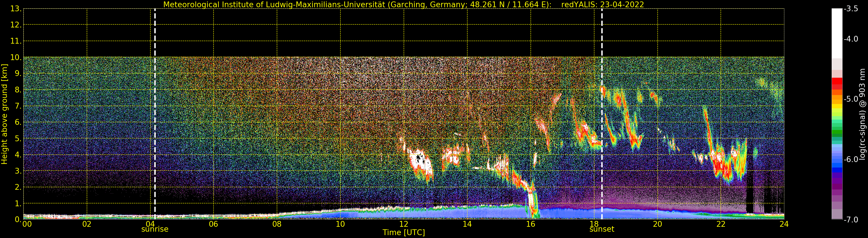The width and height of the screenshot is (868, 238).
Task: Click the '14' time tick label
Action: [x=467, y=224]
